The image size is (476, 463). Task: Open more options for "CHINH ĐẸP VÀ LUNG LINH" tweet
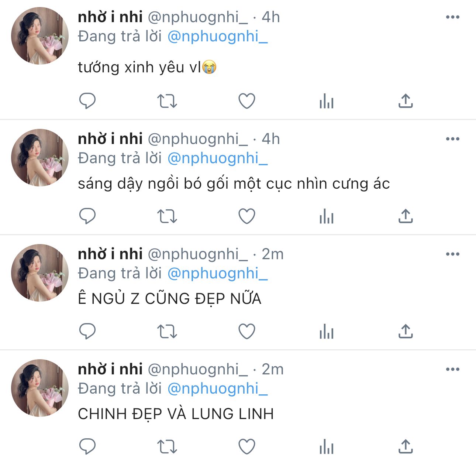point(453,369)
